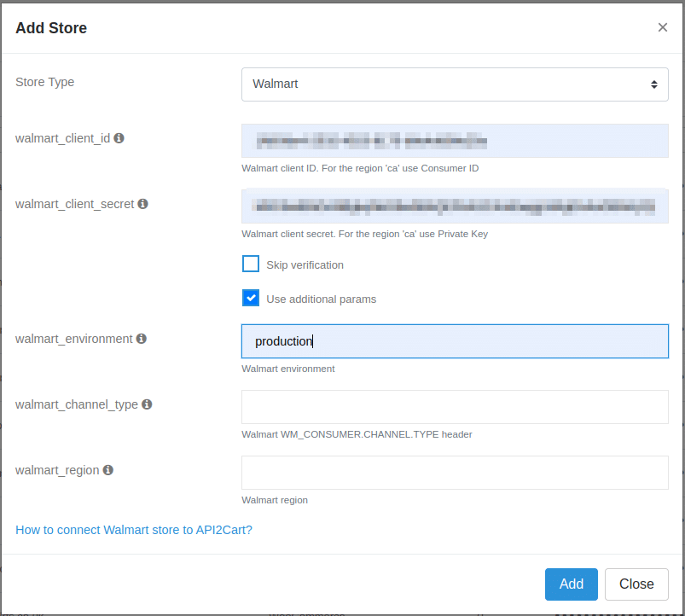Click the walmart_channel_type info icon

pyautogui.click(x=147, y=404)
